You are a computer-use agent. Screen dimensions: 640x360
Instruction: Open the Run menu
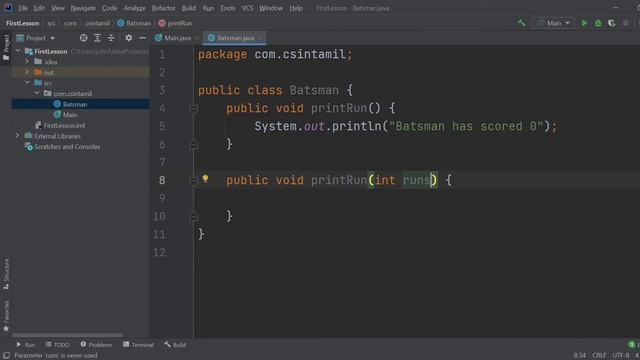(208, 8)
